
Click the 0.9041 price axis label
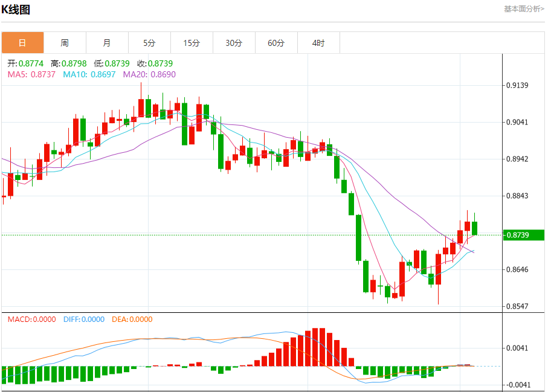click(517, 122)
